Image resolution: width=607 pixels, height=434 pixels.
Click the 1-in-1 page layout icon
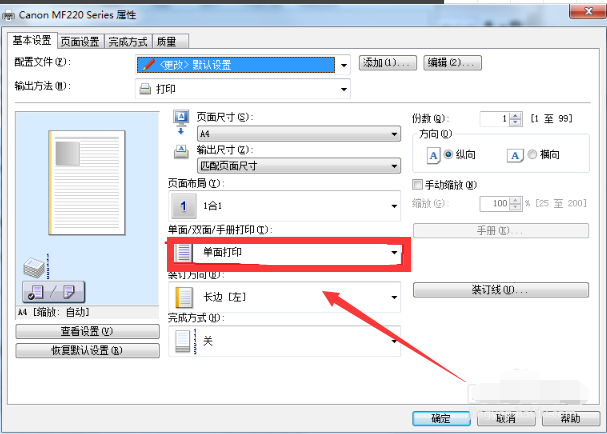(x=183, y=206)
